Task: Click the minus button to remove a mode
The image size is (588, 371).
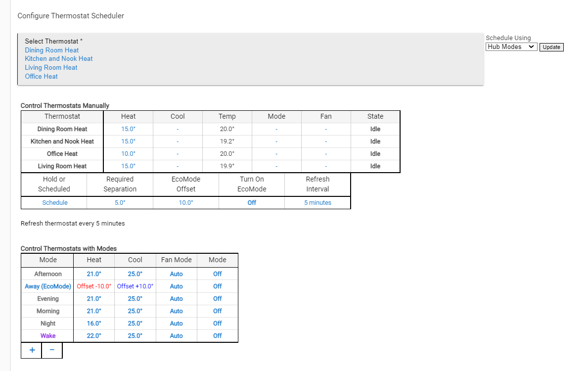Action: [x=52, y=350]
